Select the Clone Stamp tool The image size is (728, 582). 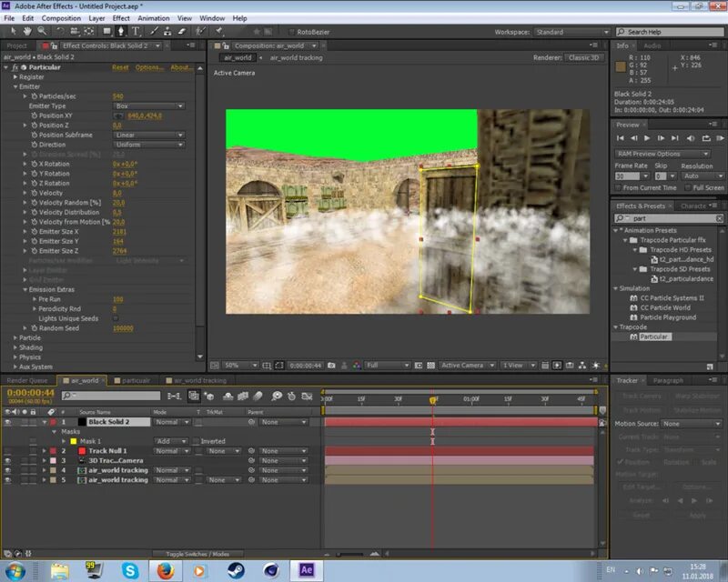167,31
